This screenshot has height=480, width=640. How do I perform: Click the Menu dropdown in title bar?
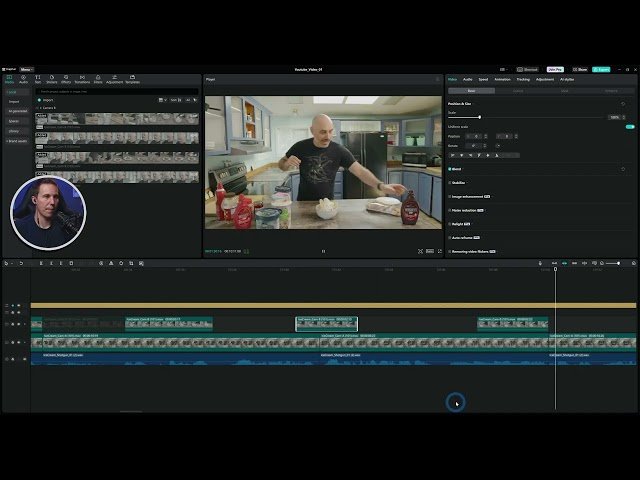pyautogui.click(x=26, y=69)
